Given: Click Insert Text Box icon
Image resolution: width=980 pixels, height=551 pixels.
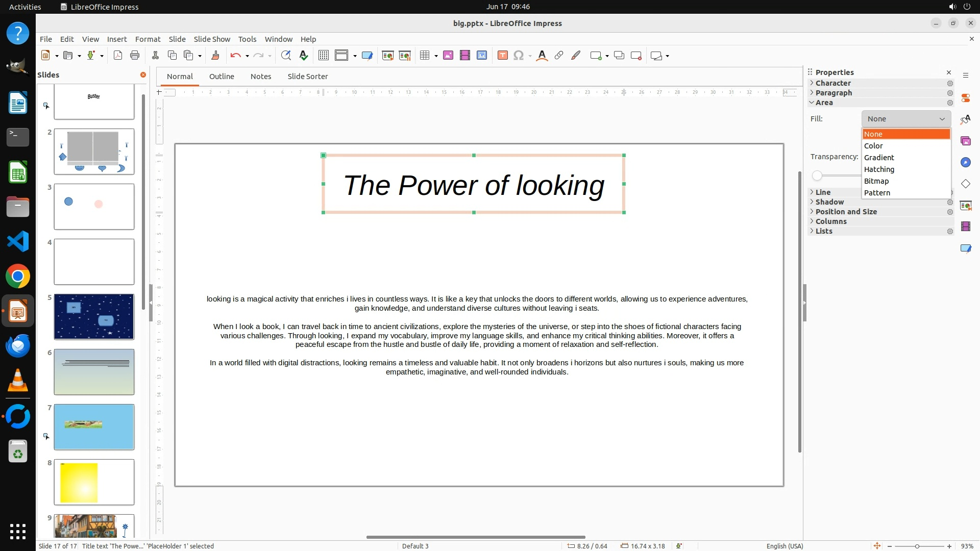Looking at the screenshot, I should pos(502,56).
